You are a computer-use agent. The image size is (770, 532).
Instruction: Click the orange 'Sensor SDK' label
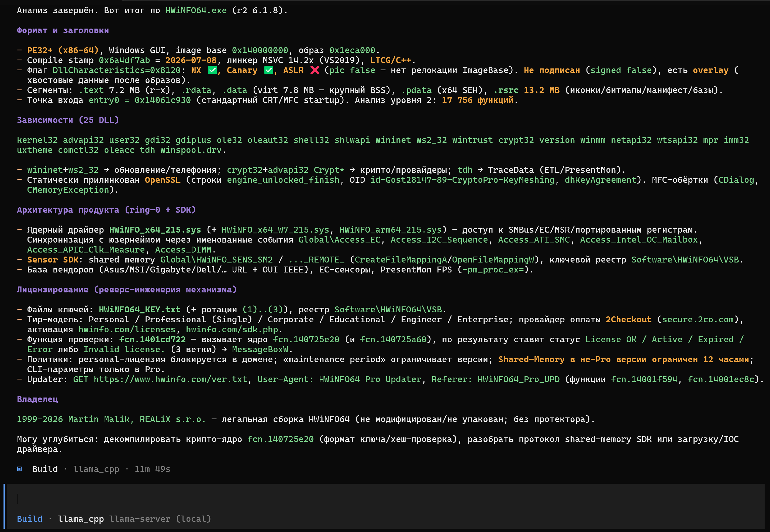pos(53,260)
